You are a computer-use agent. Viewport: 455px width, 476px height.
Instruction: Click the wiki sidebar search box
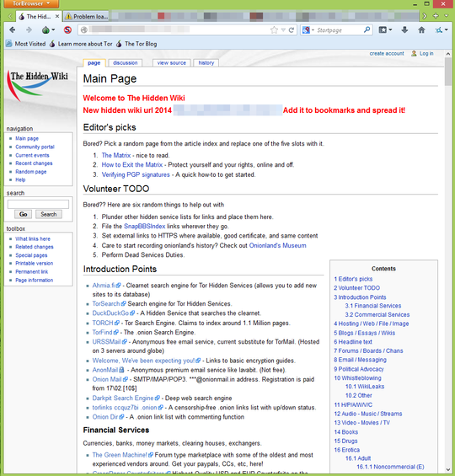[x=38, y=205]
